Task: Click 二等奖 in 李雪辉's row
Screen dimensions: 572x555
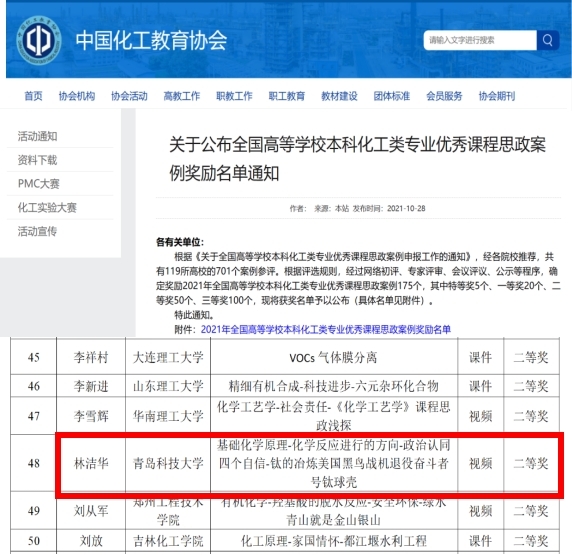Action: tap(531, 416)
